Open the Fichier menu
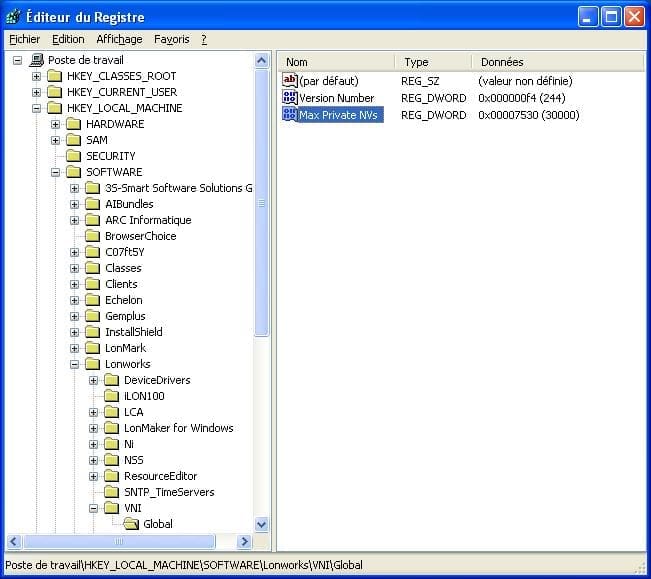 coord(24,39)
